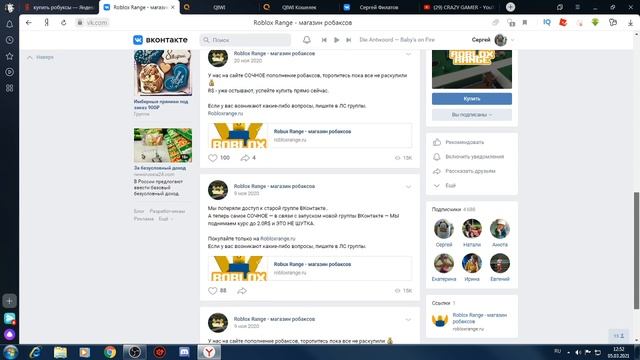This screenshot has width=640, height=360.
Task: Switch to first QIWI tab
Action: (x=220, y=7)
